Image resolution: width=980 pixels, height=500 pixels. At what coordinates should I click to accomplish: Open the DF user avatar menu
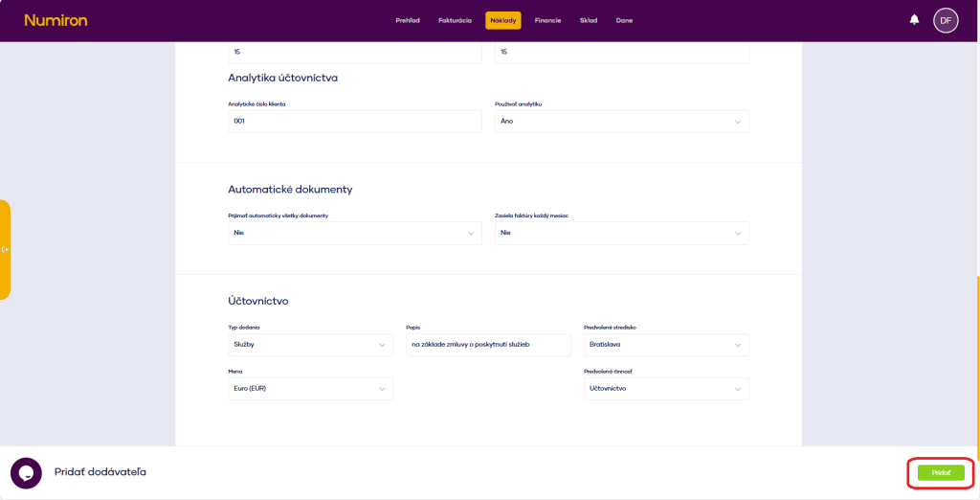946,20
